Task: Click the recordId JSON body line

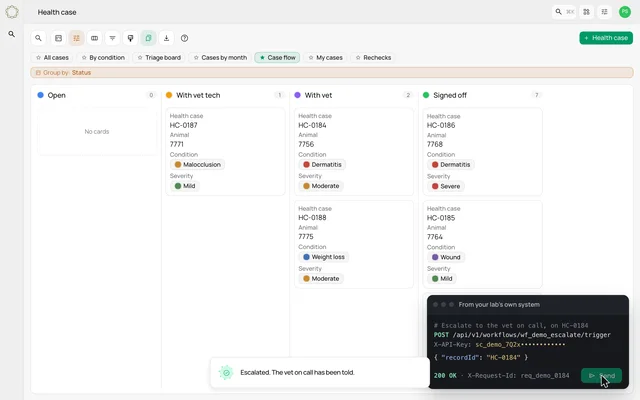Action: point(481,357)
